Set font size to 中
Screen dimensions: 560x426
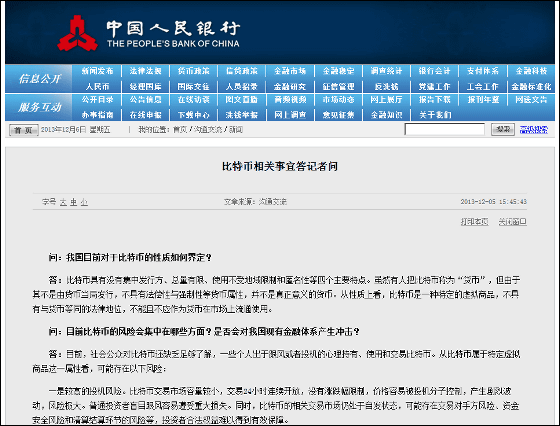[x=74, y=202]
